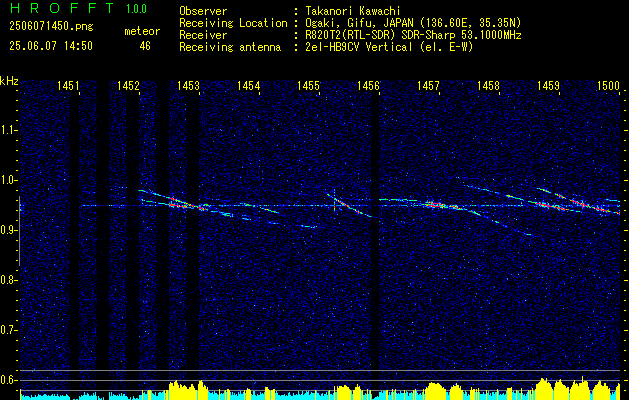Click time marker 1456

[369, 85]
